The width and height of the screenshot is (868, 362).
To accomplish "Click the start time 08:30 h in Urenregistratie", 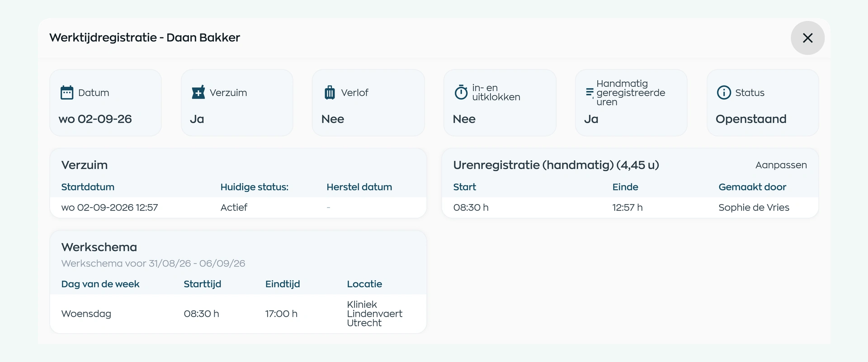I will [x=471, y=207].
